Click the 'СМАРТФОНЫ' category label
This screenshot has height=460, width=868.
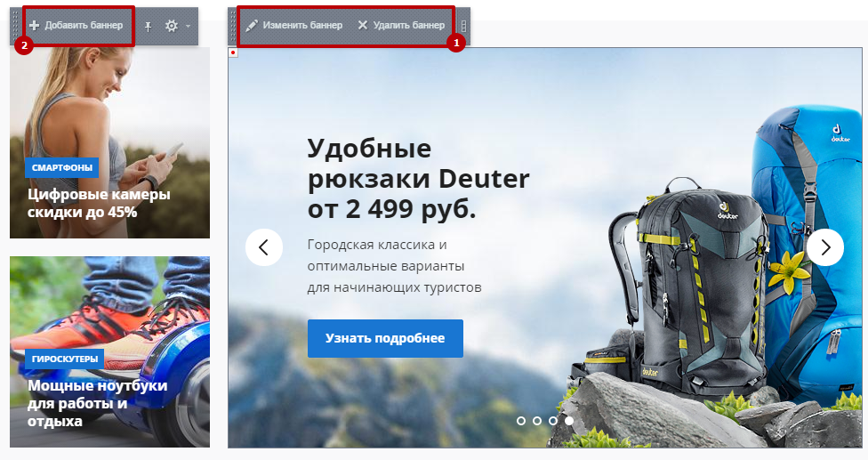[x=62, y=168]
